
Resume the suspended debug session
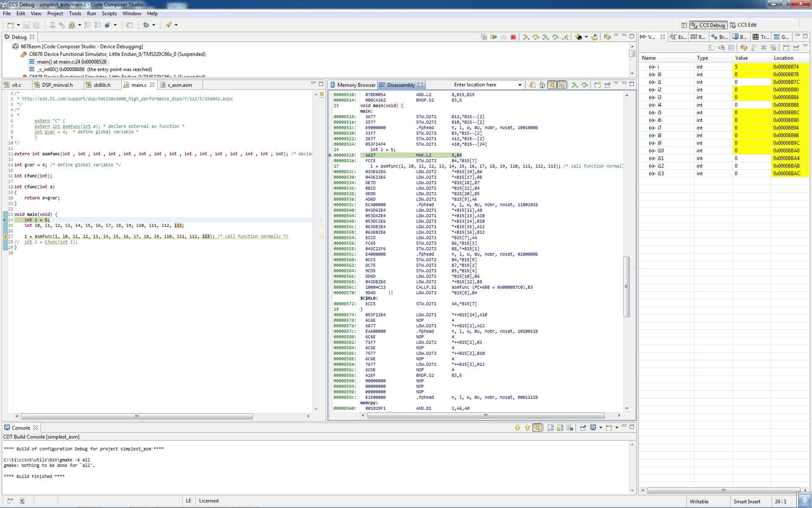(x=494, y=37)
